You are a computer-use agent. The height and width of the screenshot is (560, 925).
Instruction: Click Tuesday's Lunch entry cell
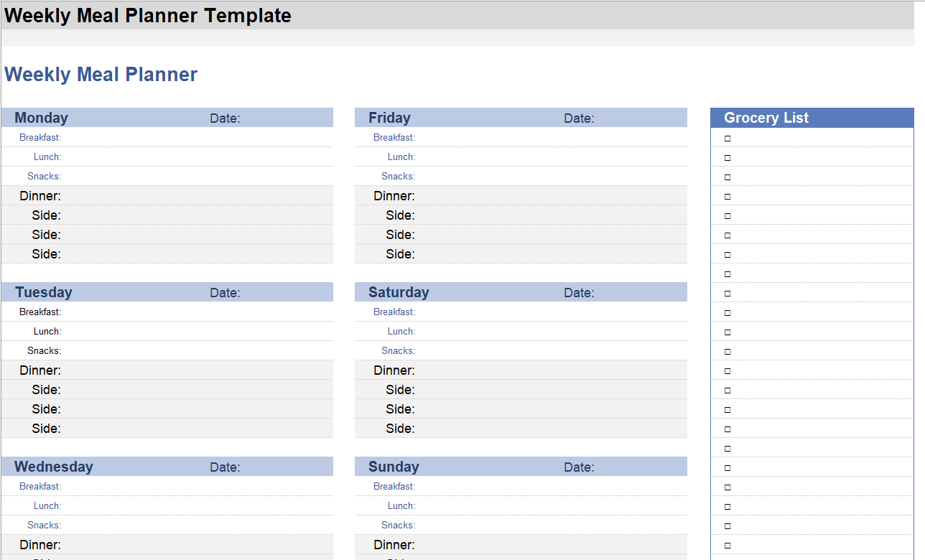(194, 332)
